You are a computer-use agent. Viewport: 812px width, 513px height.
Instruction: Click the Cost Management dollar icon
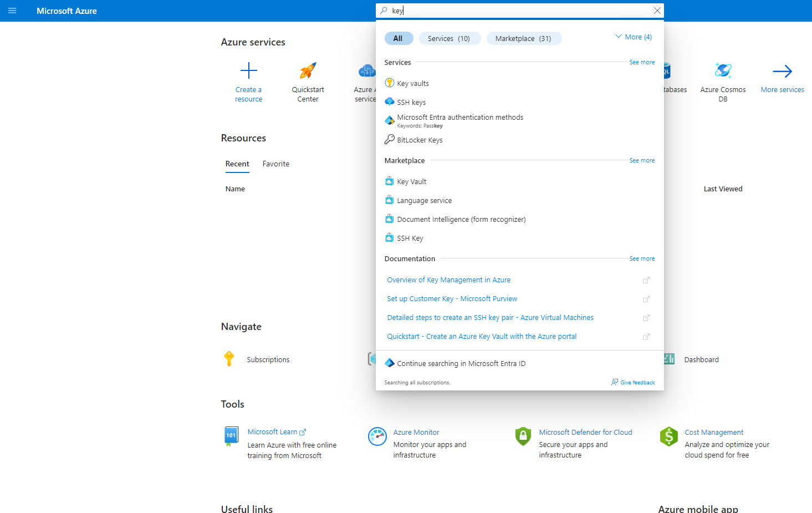tap(669, 436)
